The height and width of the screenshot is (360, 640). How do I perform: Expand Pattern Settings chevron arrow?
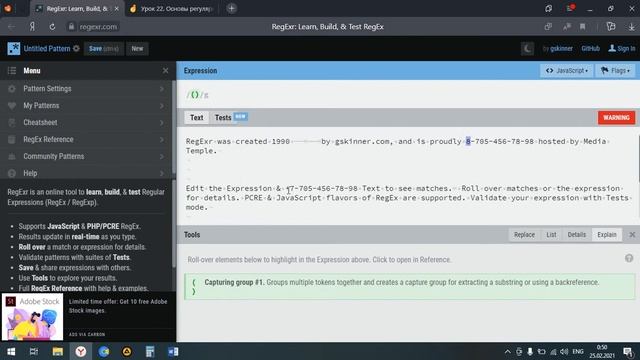[x=162, y=89]
